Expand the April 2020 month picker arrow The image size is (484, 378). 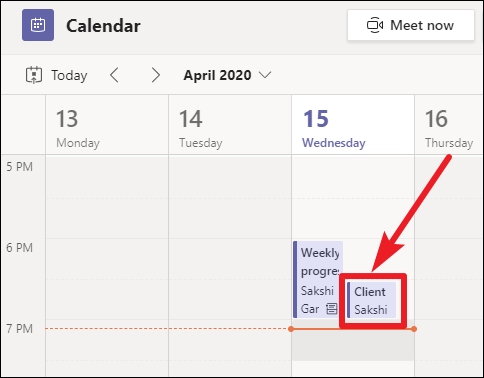(265, 75)
